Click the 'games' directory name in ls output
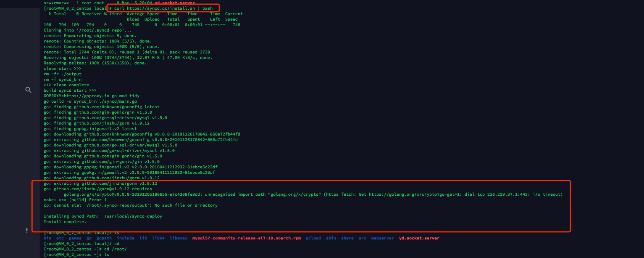Image resolution: width=644 pixels, height=258 pixels. (x=75, y=238)
